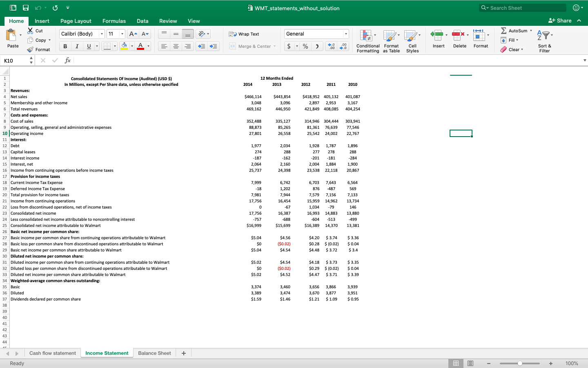Image resolution: width=588 pixels, height=368 pixels.
Task: Apply center text alignment
Action: [x=176, y=46]
